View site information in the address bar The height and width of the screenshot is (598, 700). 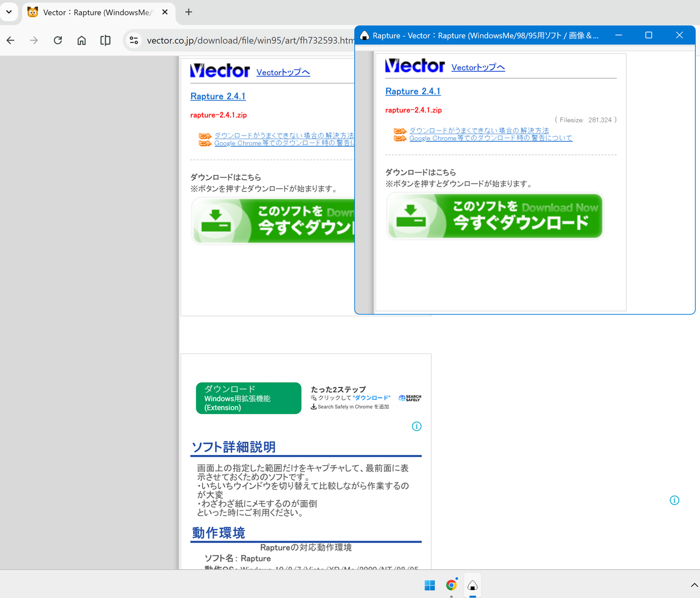pyautogui.click(x=134, y=40)
